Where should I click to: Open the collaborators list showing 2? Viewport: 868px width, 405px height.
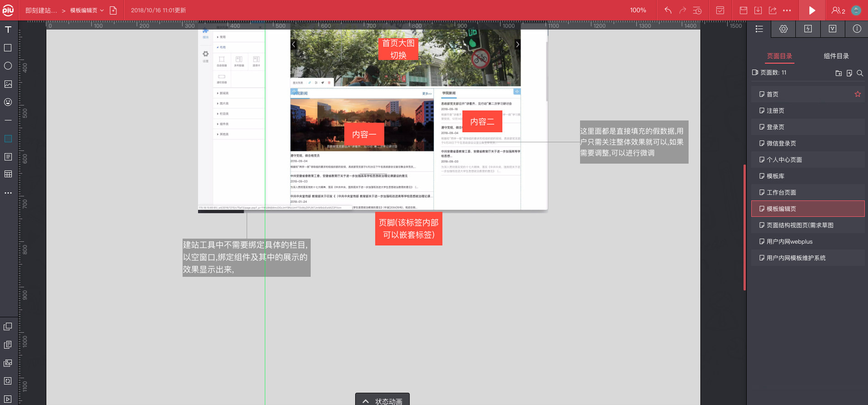838,10
